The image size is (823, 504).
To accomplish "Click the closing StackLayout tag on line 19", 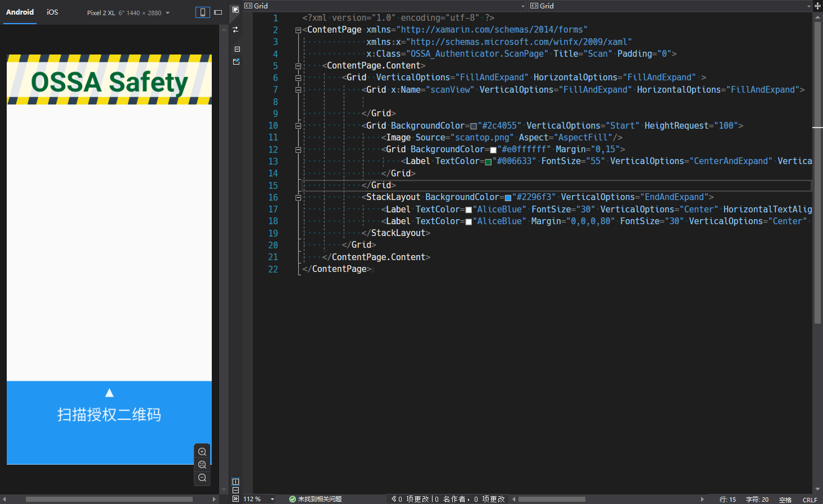I will pyautogui.click(x=396, y=233).
